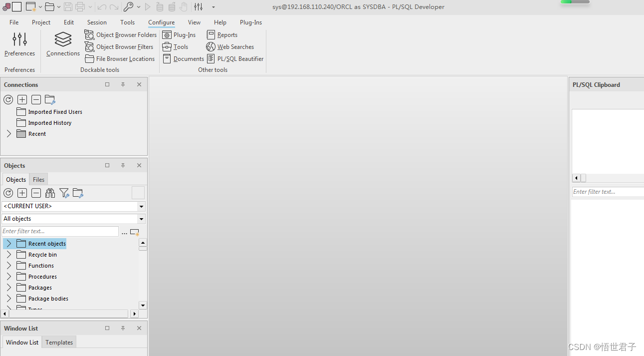This screenshot has width=644, height=356.
Task: Click the minus icon in Objects panel
Action: tap(36, 193)
